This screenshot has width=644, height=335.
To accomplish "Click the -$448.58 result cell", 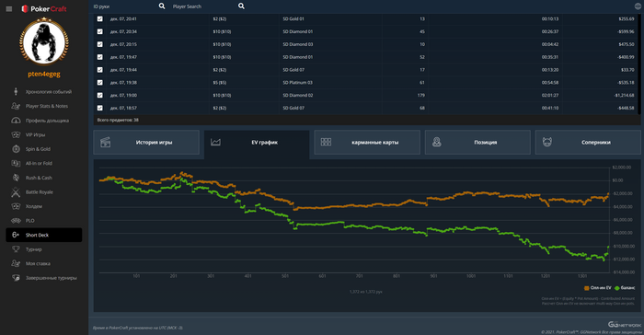I will tap(626, 108).
